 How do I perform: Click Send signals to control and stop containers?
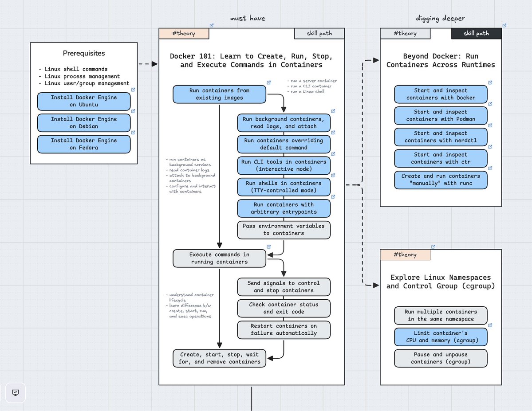[284, 286]
